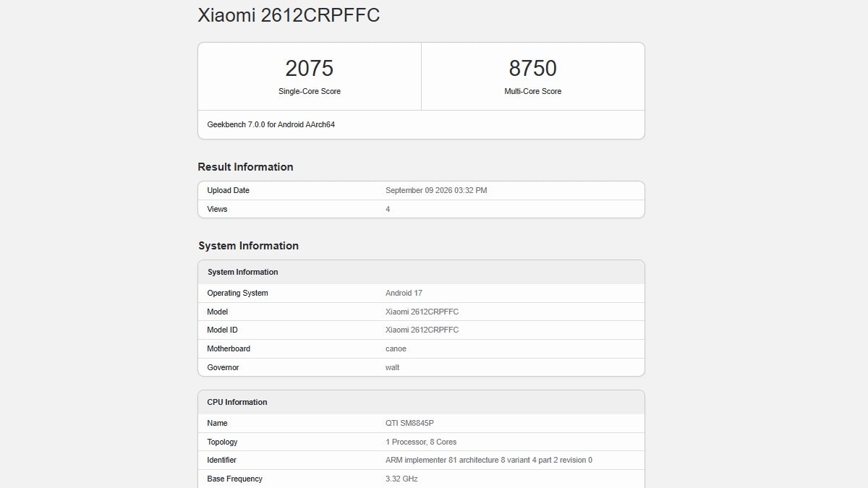Select the Model ID value Xiaomi 2612CRPFFC
868x488 pixels.
point(422,330)
